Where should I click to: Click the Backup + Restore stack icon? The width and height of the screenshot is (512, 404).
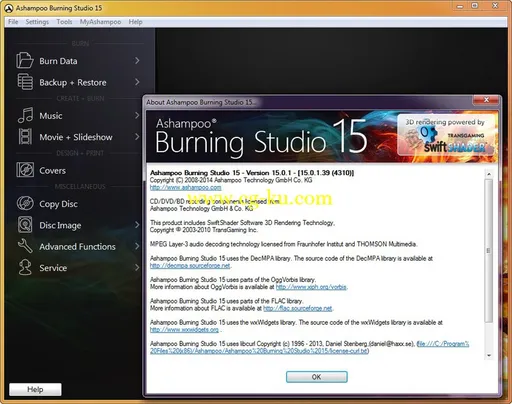click(x=25, y=82)
